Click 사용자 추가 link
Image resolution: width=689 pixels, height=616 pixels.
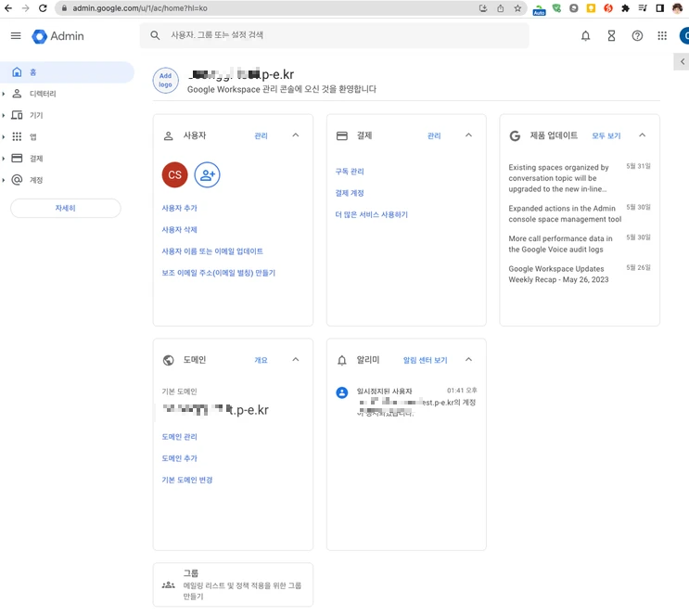tap(179, 208)
